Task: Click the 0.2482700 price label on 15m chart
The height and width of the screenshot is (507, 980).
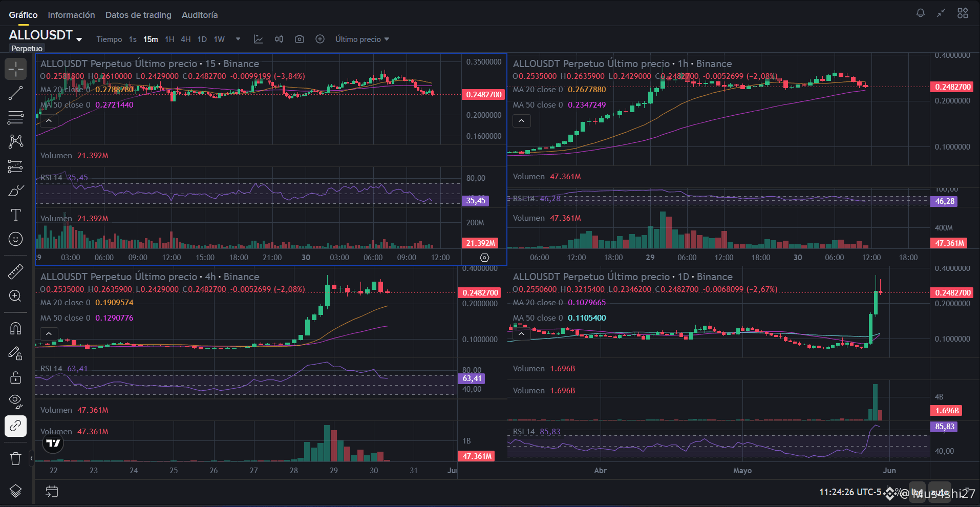Action: pos(484,95)
